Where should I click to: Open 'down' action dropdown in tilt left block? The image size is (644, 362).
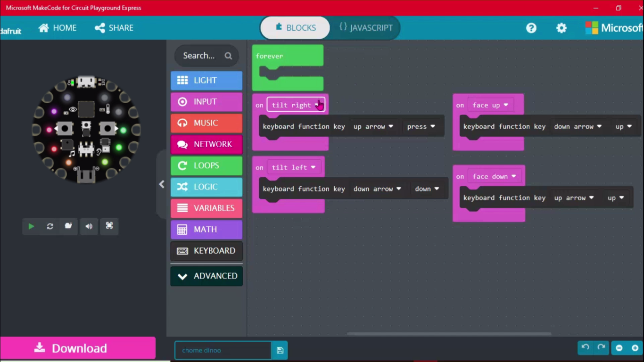tap(427, 189)
